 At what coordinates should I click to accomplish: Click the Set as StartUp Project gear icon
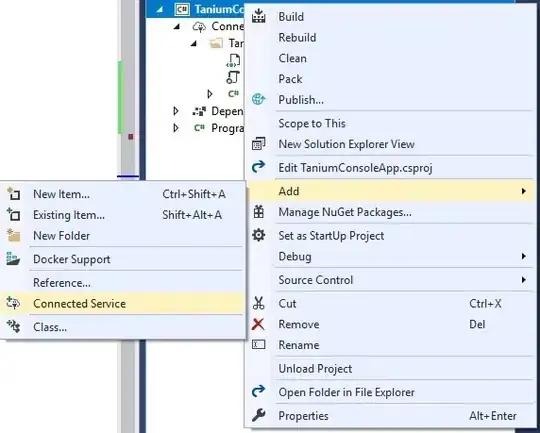(258, 235)
